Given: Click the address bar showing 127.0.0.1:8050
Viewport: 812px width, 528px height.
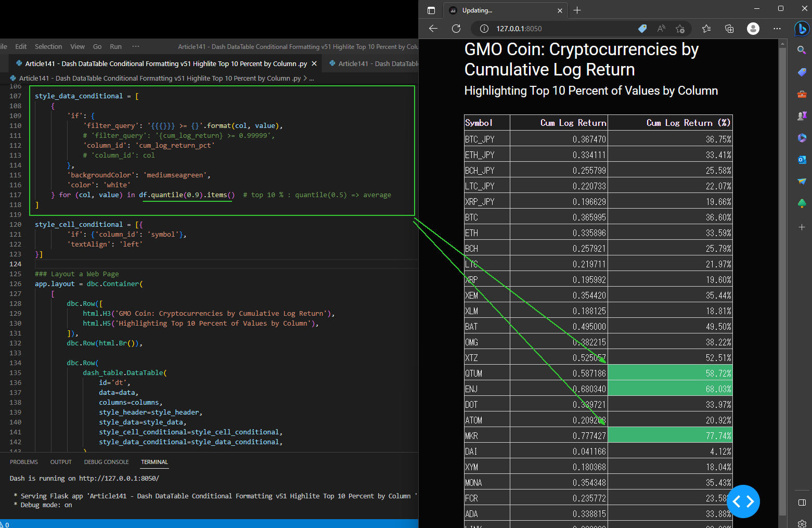Looking at the screenshot, I should pos(519,29).
